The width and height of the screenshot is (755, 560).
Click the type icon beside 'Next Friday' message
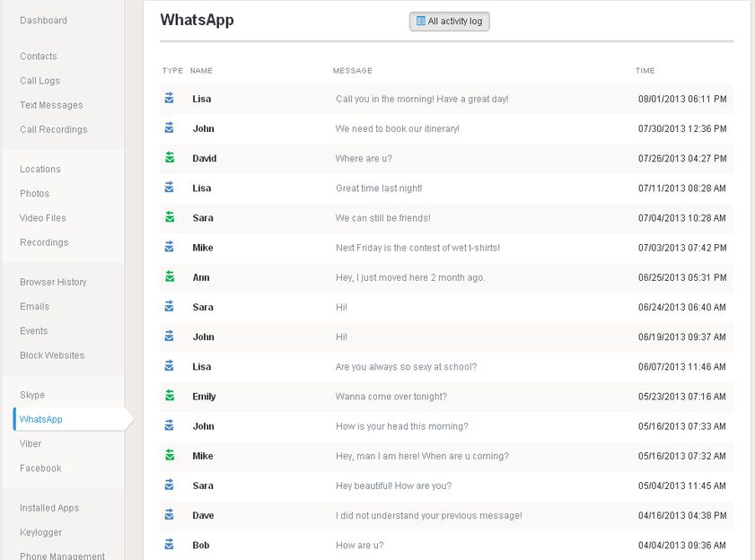pos(169,248)
